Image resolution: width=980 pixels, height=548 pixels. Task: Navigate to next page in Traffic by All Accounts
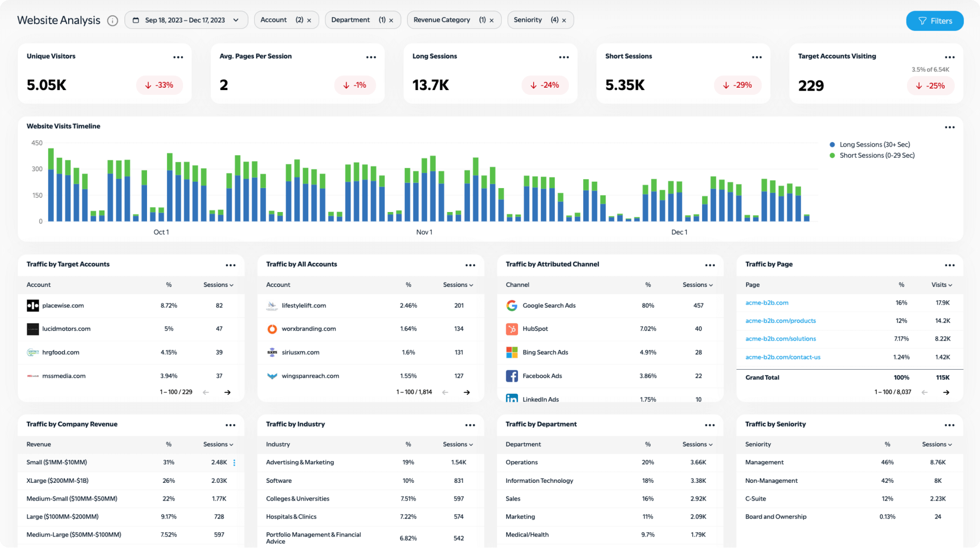469,392
